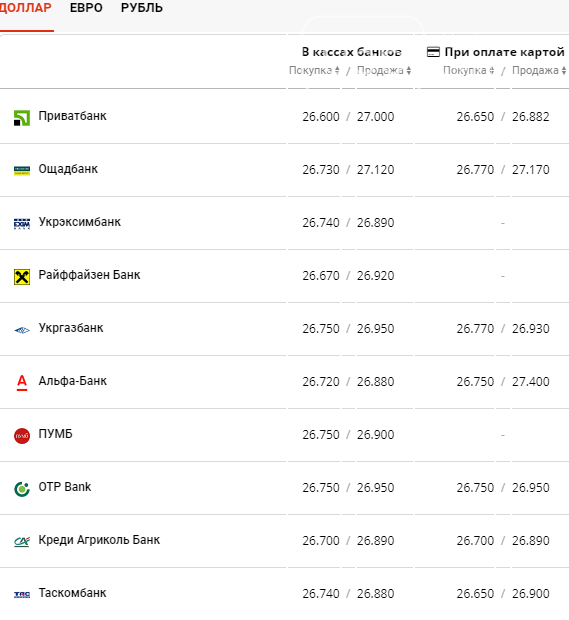Click the card icon beside При оплате картой
Image resolution: width=569 pixels, height=620 pixels.
coord(433,52)
